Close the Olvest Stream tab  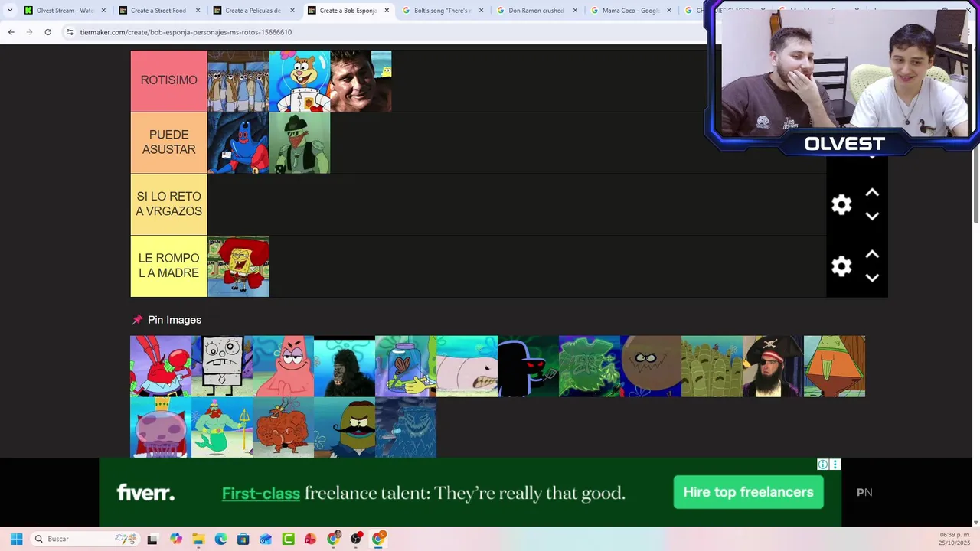pos(103,11)
